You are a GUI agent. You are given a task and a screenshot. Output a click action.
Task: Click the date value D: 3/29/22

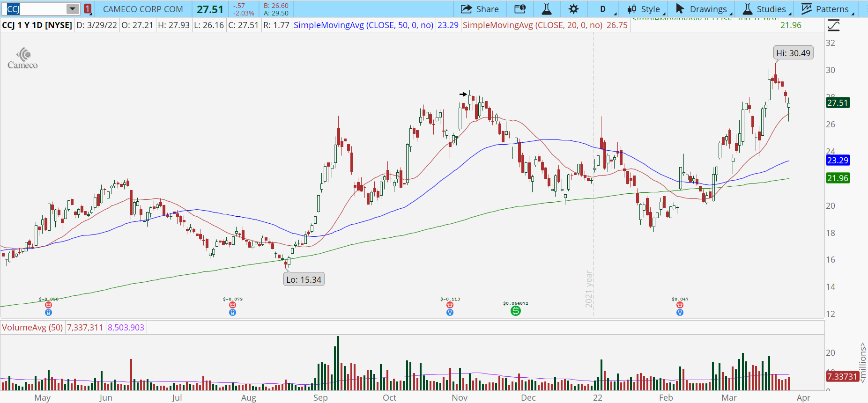(x=96, y=25)
